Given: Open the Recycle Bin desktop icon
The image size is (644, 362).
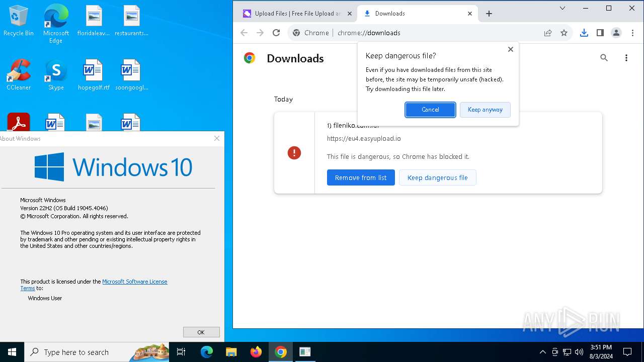Looking at the screenshot, I should (19, 21).
